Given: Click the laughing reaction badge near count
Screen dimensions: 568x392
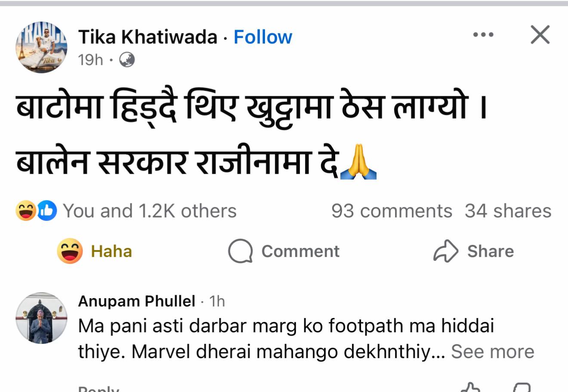Looking at the screenshot, I should 25,211.
